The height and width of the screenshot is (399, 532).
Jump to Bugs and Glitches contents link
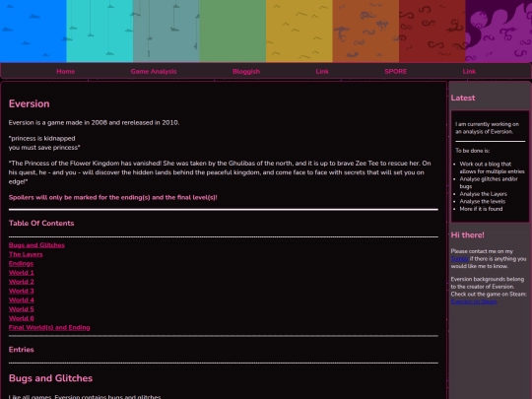[36, 245]
